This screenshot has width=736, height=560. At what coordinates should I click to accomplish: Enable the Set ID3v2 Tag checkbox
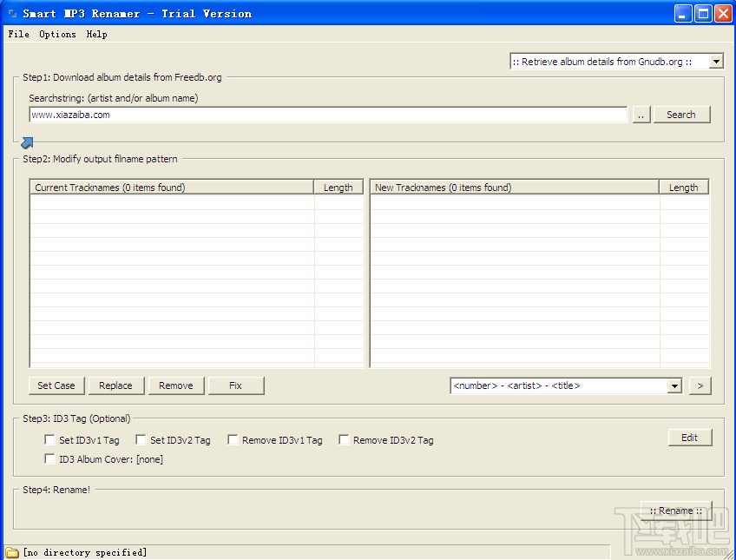click(x=141, y=440)
